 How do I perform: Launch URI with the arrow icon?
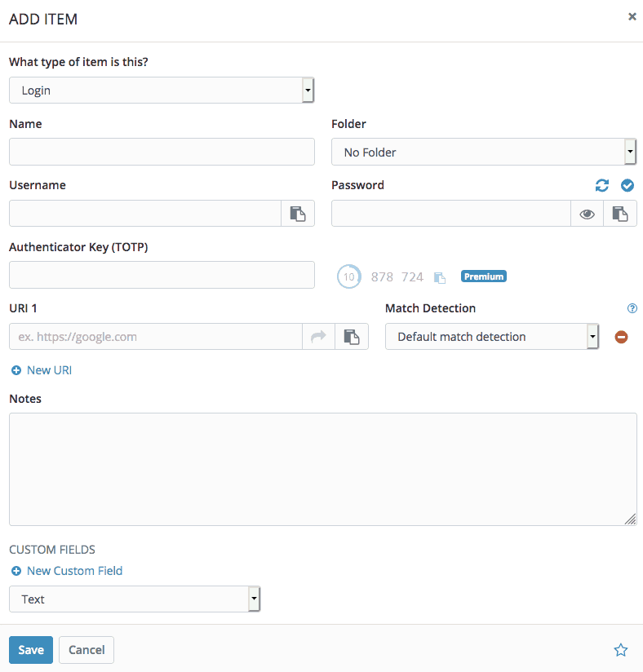click(318, 337)
